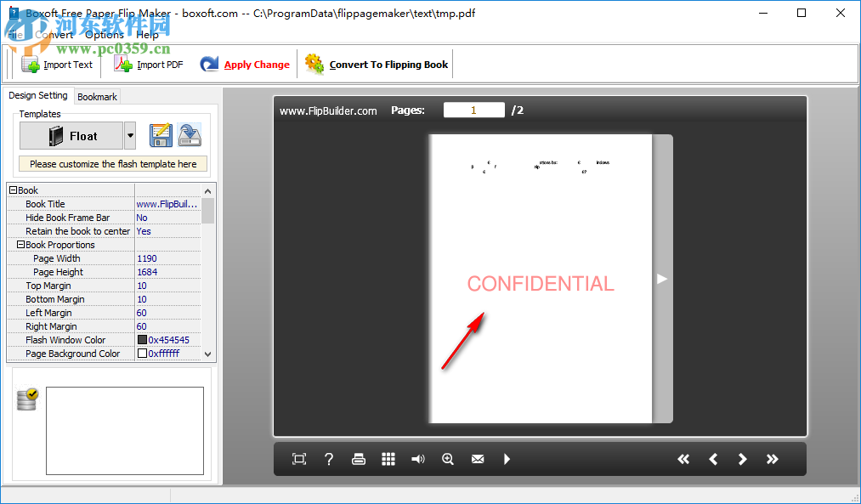Viewport: 861px width, 504px height.
Task: Click the Import Text icon
Action: (x=31, y=64)
